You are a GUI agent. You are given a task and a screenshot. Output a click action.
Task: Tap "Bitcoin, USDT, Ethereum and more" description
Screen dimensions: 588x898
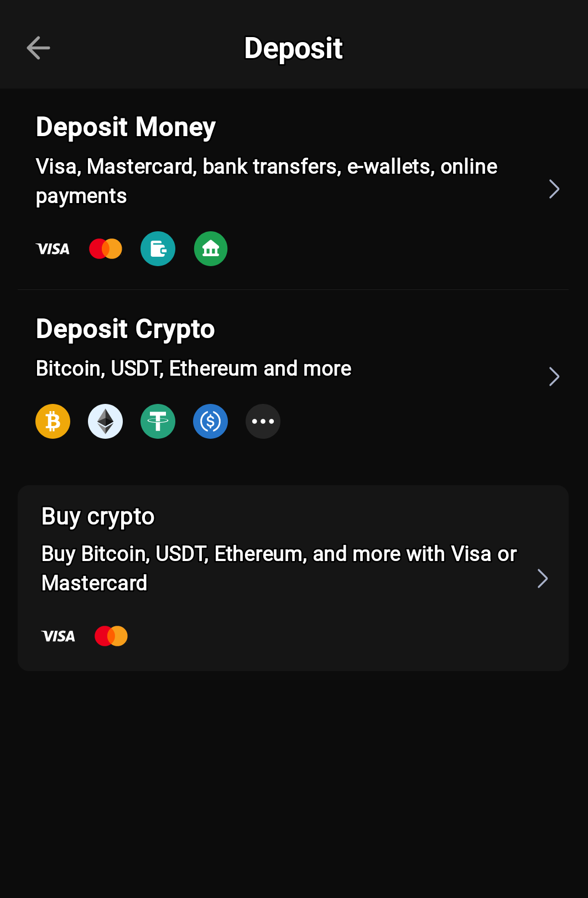point(194,368)
